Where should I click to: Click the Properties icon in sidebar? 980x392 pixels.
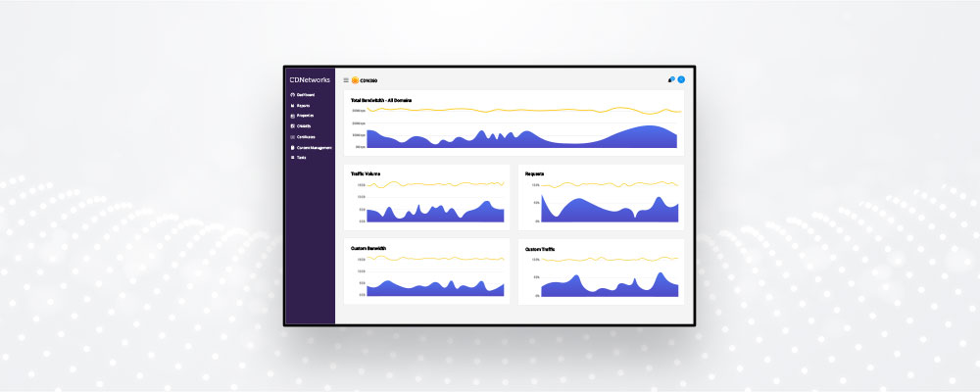292,116
